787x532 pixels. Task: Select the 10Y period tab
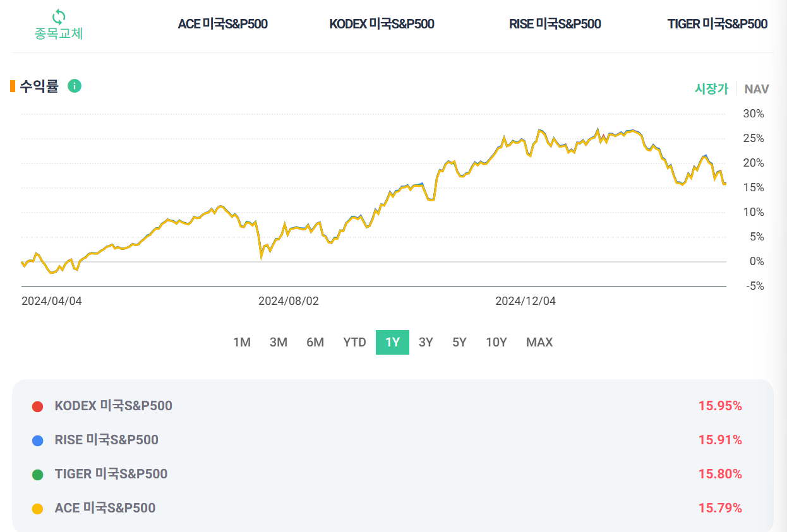click(x=496, y=342)
